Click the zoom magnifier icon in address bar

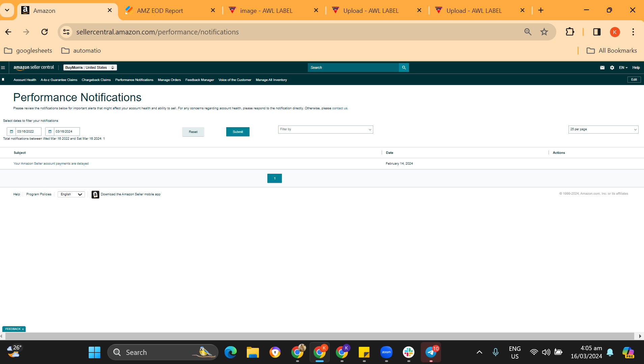[528, 32]
